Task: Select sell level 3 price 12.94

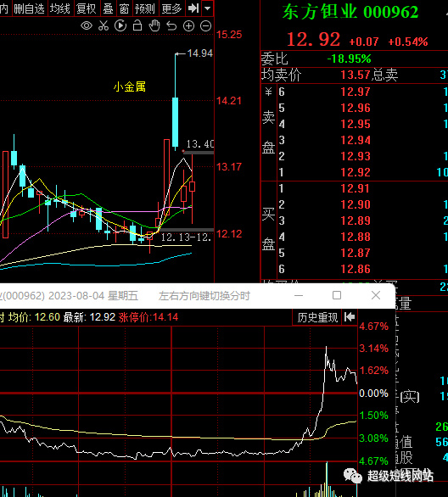Action: click(x=356, y=140)
